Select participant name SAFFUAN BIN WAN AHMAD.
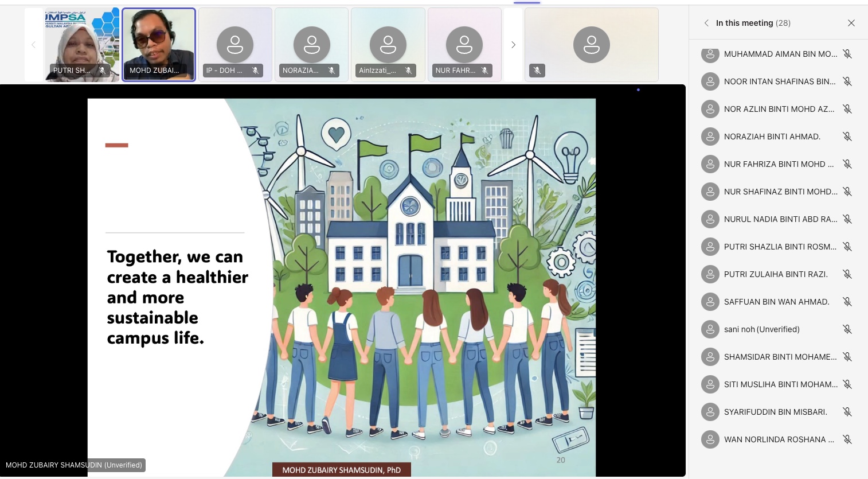Viewport: 868px width, 479px height. coord(777,302)
